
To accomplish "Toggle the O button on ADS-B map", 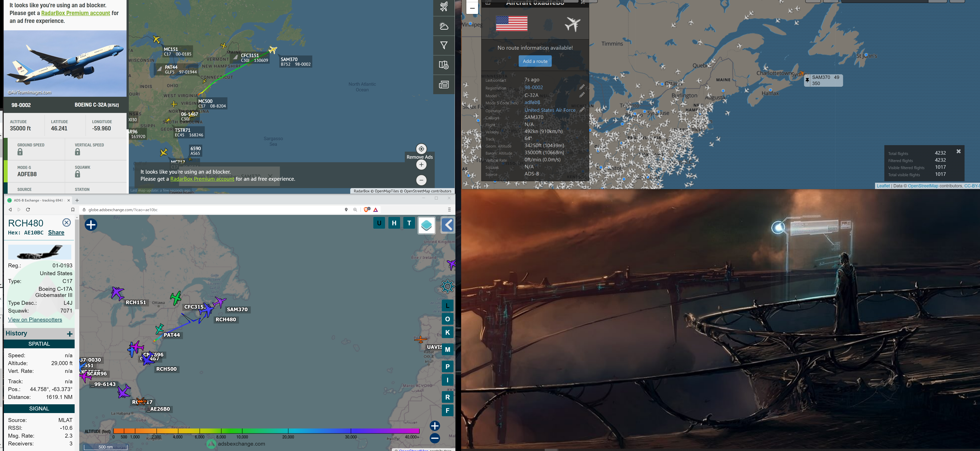I will point(447,319).
